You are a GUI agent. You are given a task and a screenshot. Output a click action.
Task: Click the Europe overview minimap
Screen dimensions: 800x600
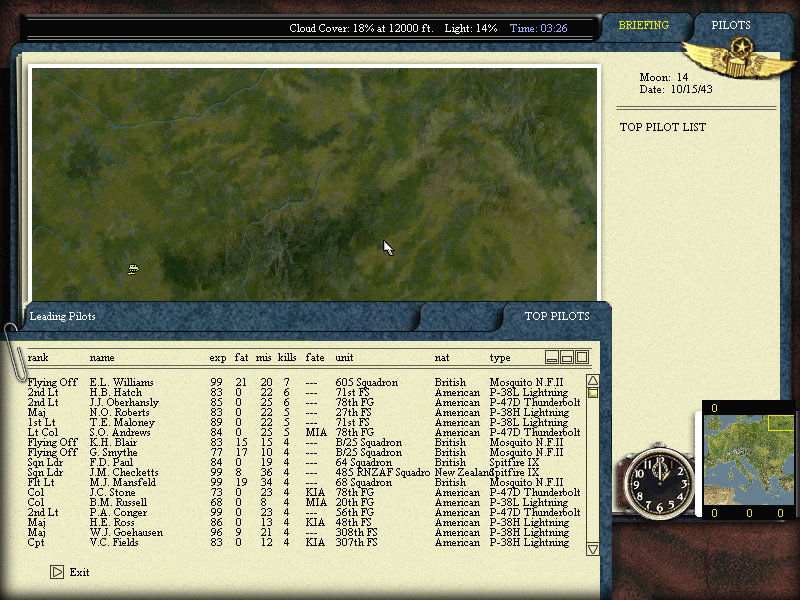coord(749,460)
